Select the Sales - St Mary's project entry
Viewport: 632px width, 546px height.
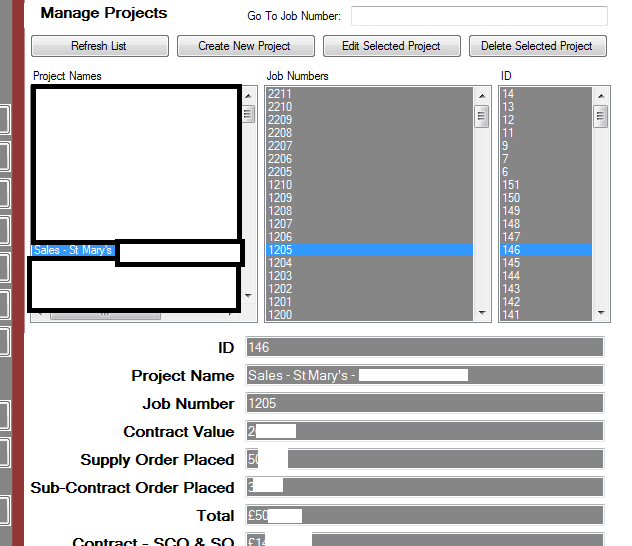(74, 250)
